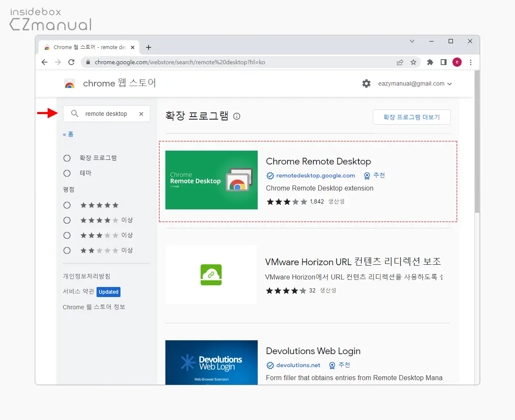Click the 추천 badge icon for Chrome Remote Desktop
Screen dimensions: 515x420
click(x=367, y=176)
